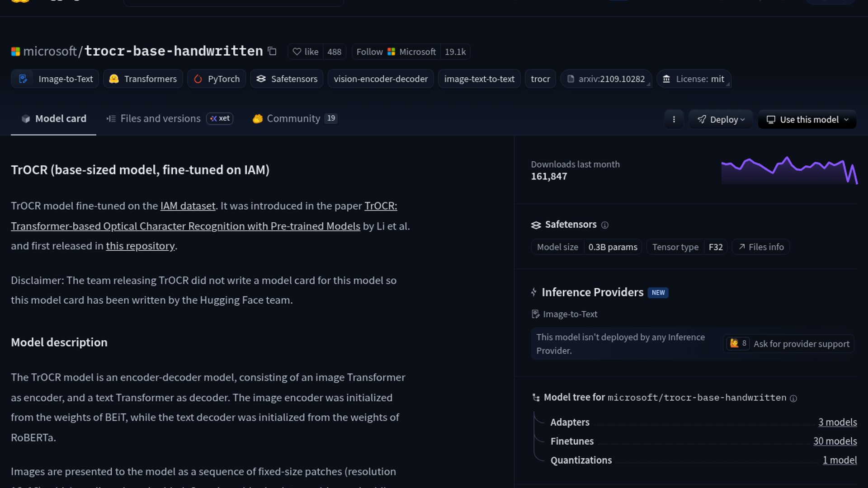Viewport: 868px width, 488px height.
Task: Click the License: mit tag
Action: pyautogui.click(x=693, y=79)
